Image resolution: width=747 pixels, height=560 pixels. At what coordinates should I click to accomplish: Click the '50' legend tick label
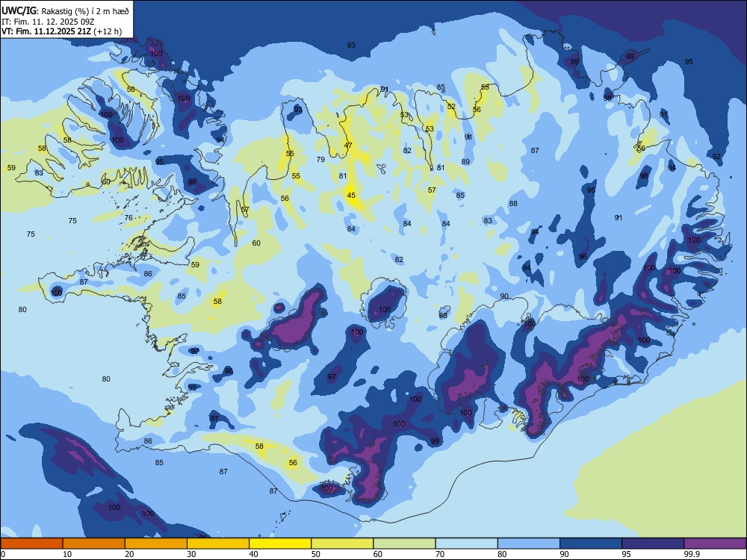[x=316, y=554]
